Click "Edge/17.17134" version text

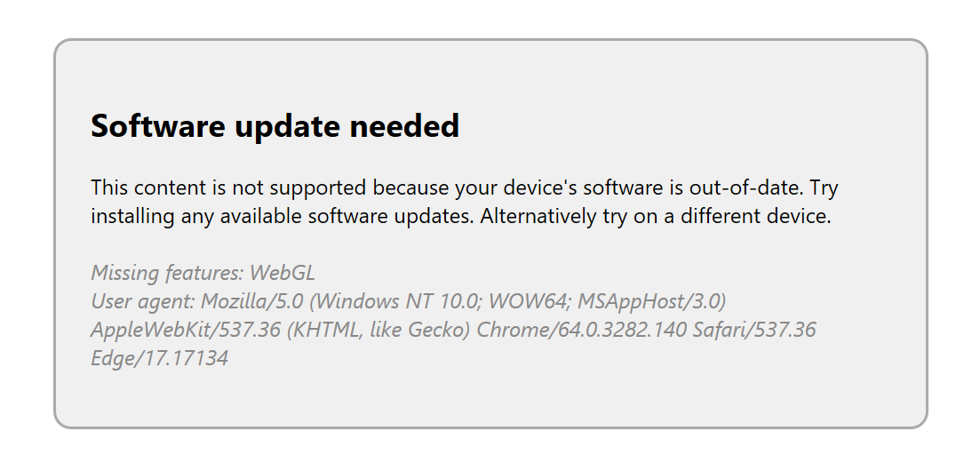(159, 358)
